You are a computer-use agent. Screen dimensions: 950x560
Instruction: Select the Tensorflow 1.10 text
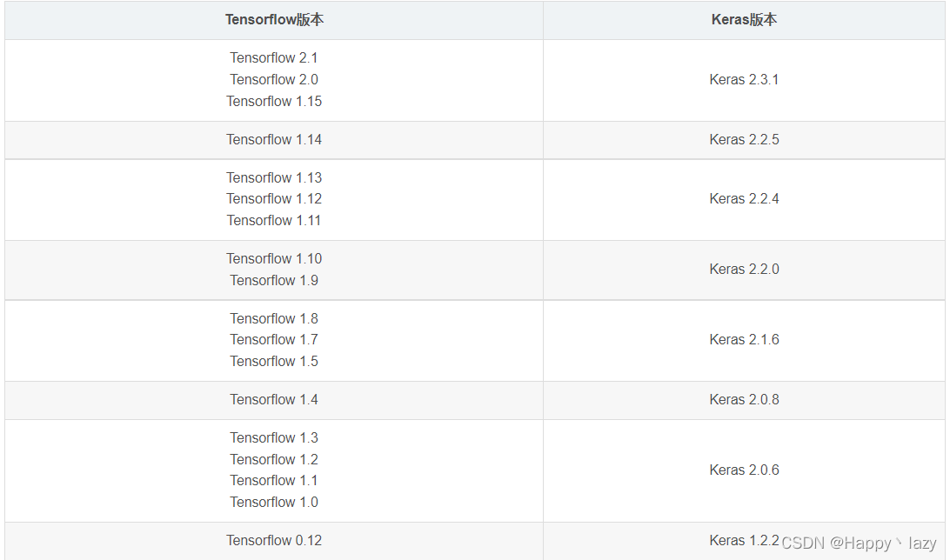coord(274,258)
